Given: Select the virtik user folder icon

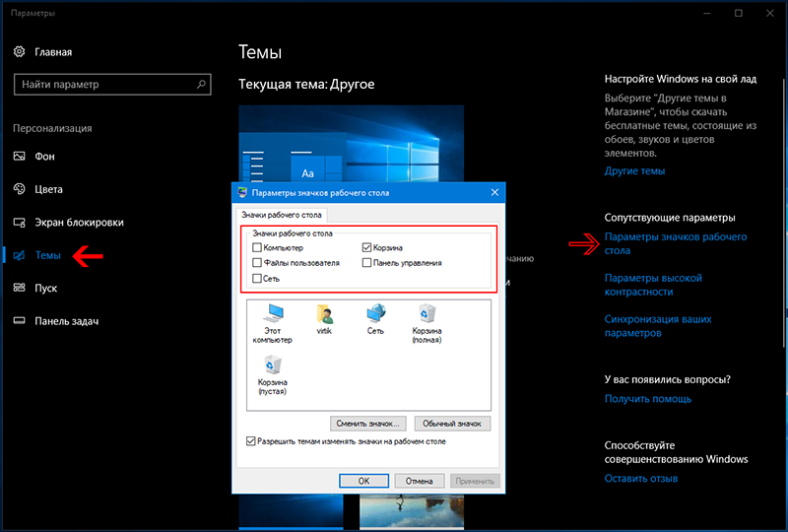Looking at the screenshot, I should point(324,319).
